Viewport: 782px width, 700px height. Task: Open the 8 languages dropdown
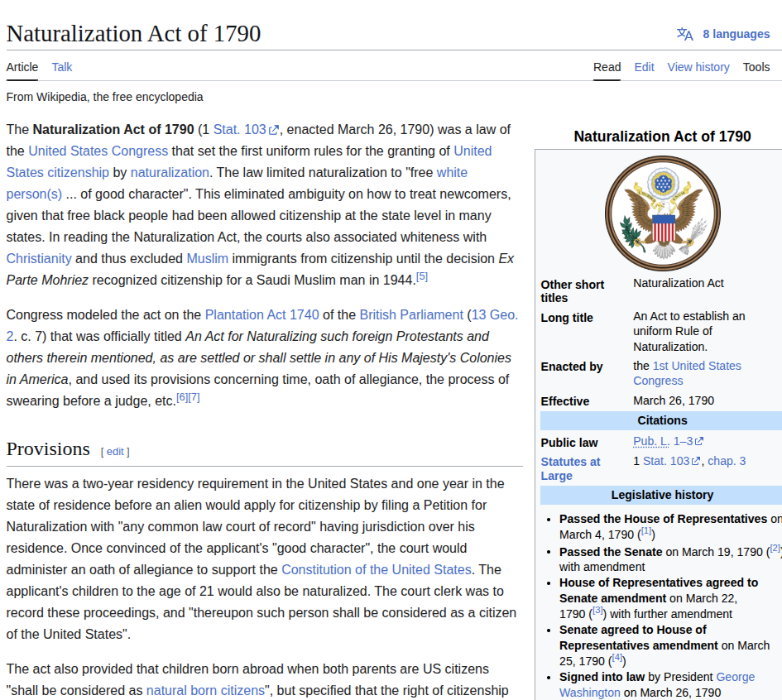coord(736,35)
